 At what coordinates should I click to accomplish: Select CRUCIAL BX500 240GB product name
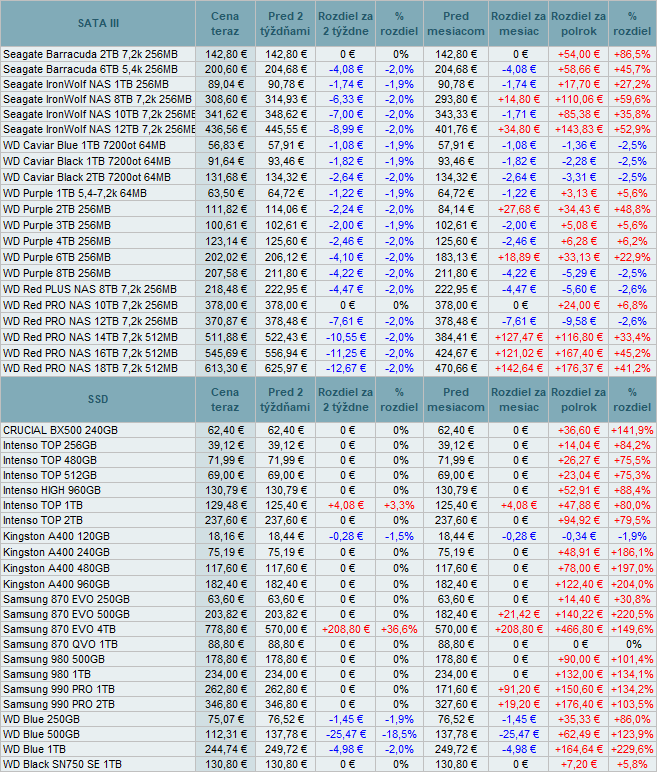[x=60, y=430]
